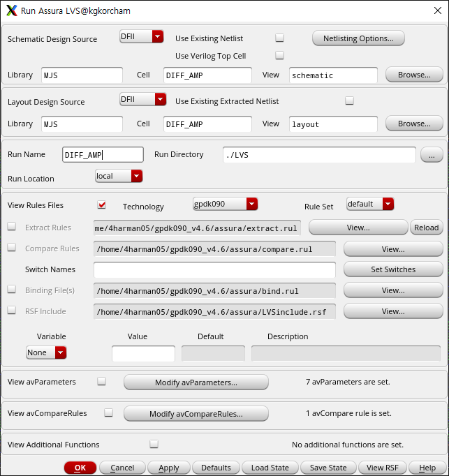
Task: Toggle Use Existing Extracted Netlist checkbox
Action: pyautogui.click(x=349, y=101)
